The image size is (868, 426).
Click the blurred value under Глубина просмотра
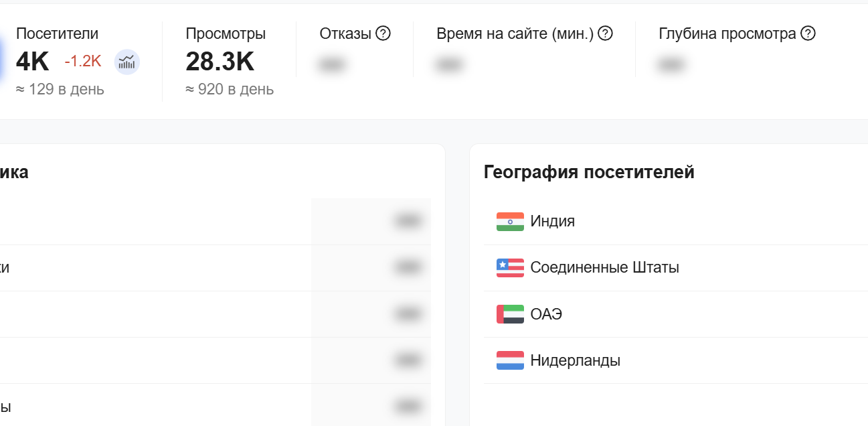click(673, 65)
